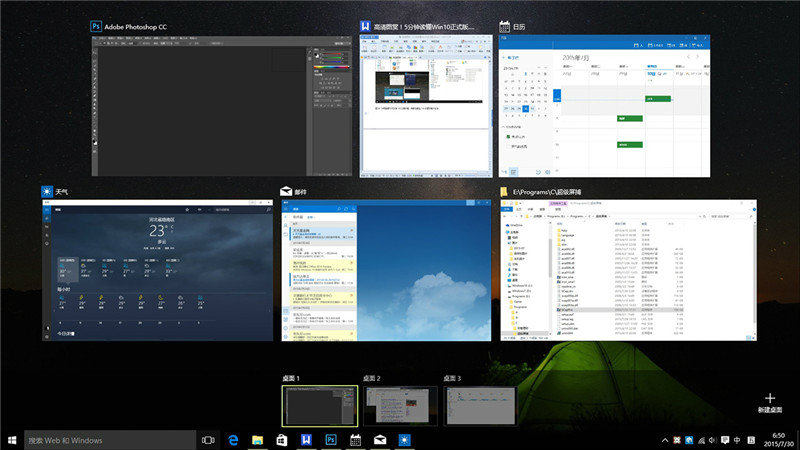
Task: Select the 日历 window thumbnail
Action: pos(603,105)
